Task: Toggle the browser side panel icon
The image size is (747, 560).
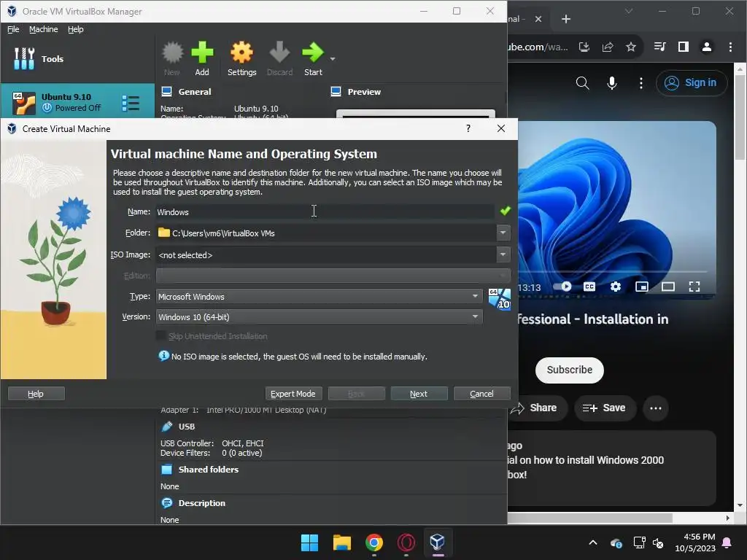Action: tap(683, 47)
